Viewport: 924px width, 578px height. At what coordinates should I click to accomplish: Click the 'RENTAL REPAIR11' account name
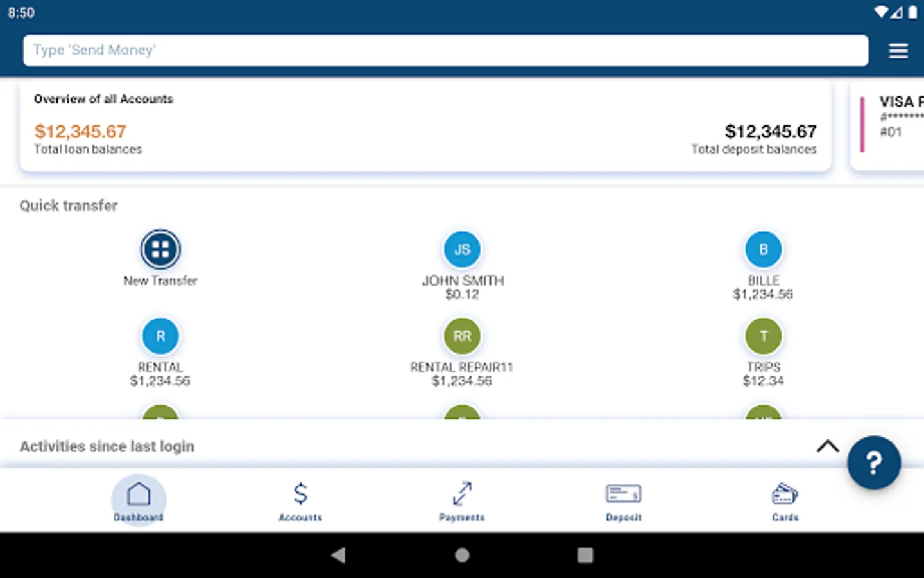462,367
